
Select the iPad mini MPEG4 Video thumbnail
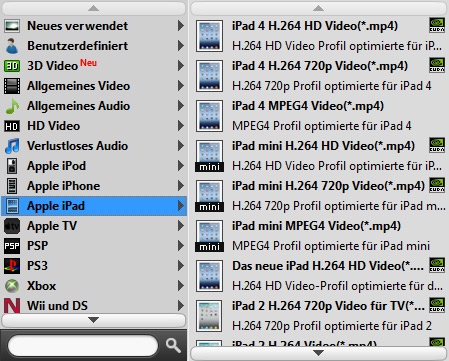pyautogui.click(x=209, y=236)
